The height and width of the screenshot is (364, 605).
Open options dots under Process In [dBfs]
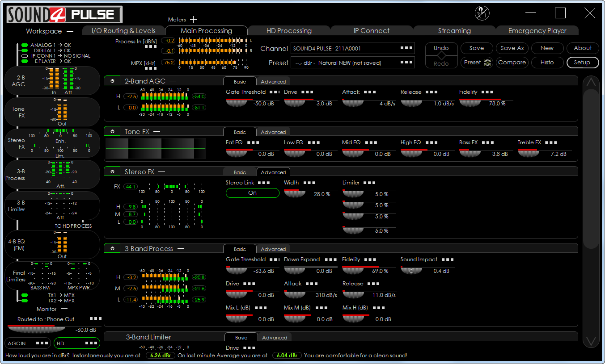click(151, 46)
